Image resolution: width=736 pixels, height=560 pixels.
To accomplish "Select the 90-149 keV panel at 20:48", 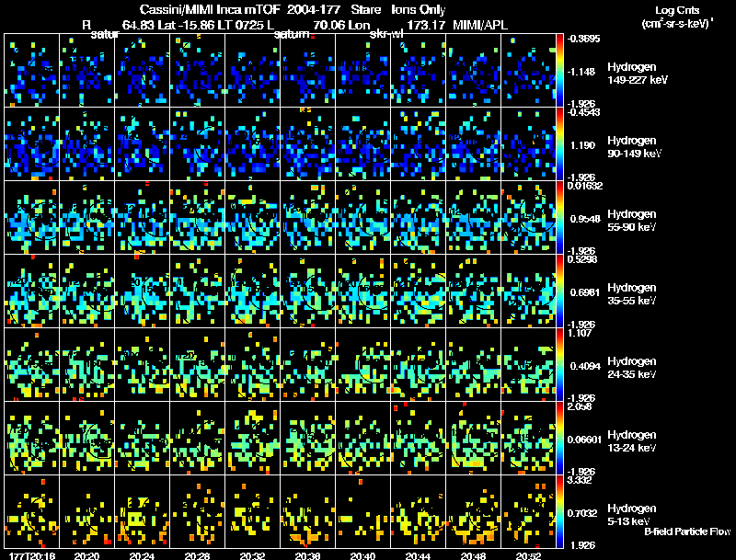I will (x=474, y=144).
